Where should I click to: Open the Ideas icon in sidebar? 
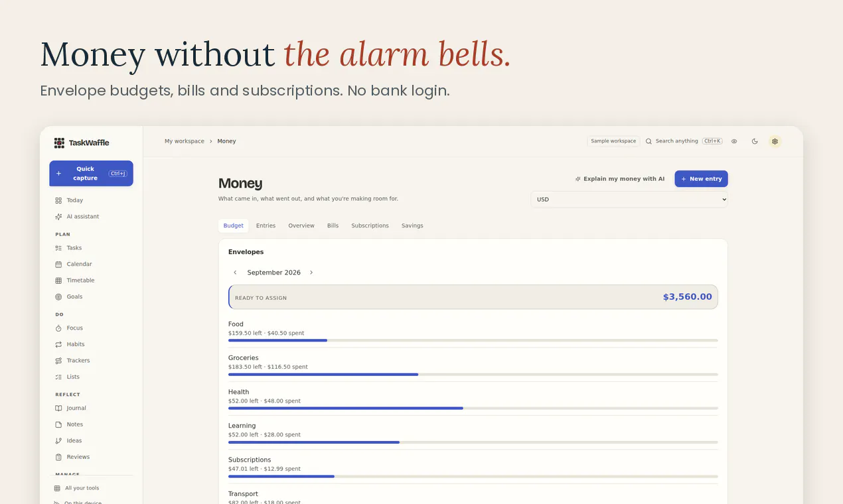(58, 441)
